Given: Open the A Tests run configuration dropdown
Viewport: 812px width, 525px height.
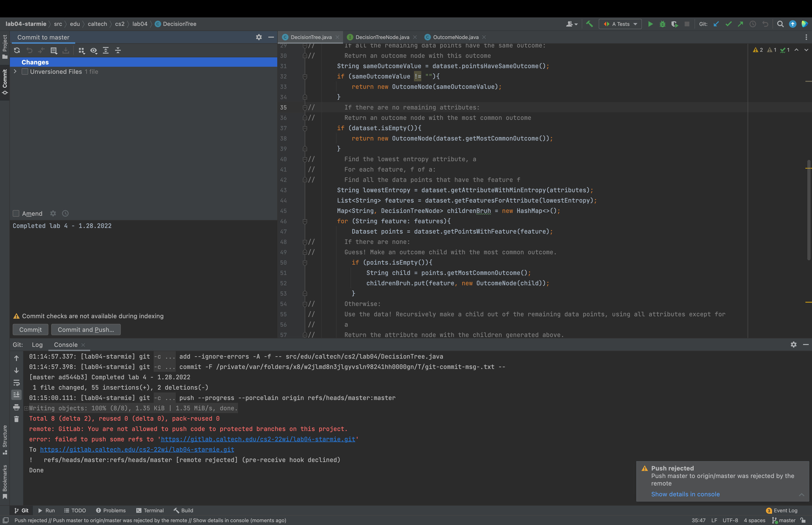Looking at the screenshot, I should click(x=620, y=24).
